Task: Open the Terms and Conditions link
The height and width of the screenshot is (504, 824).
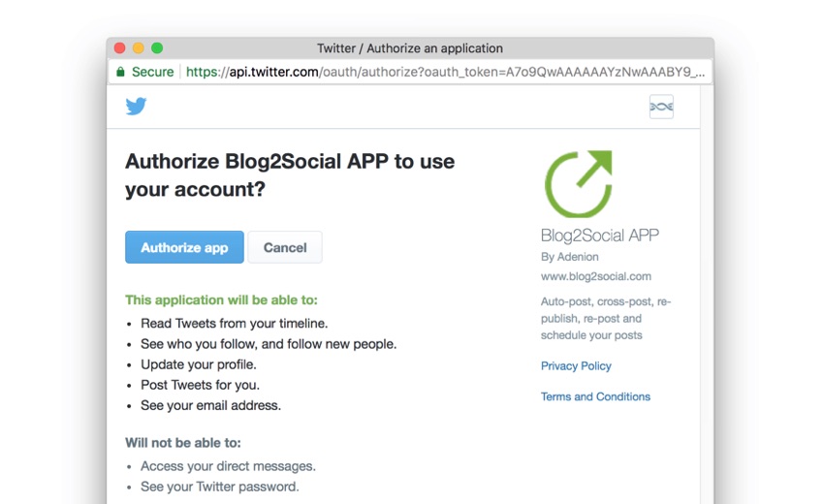Action: pyautogui.click(x=595, y=396)
